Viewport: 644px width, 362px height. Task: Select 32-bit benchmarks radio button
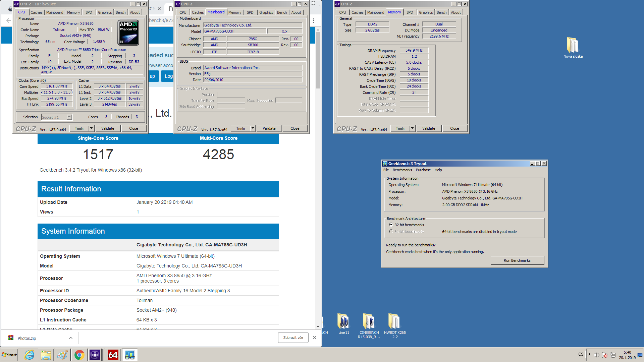[x=391, y=225]
